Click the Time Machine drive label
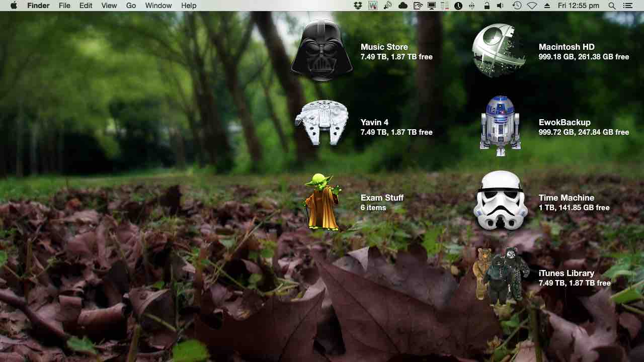 567,198
